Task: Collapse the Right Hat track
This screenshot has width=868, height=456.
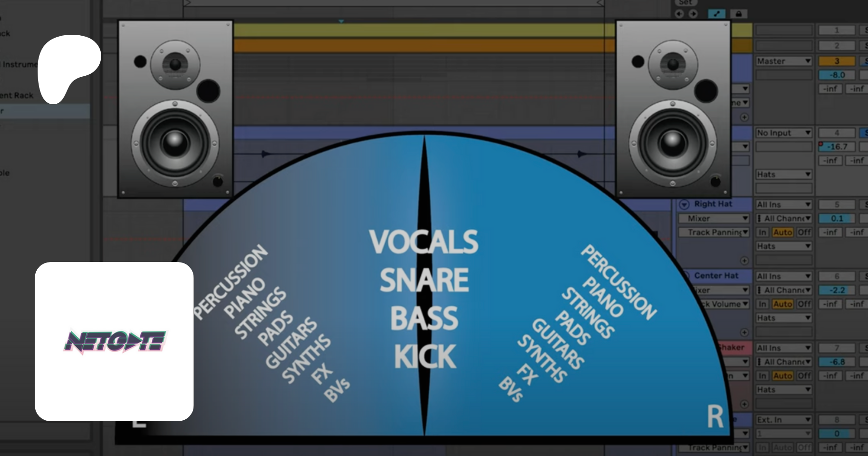Action: (x=684, y=205)
